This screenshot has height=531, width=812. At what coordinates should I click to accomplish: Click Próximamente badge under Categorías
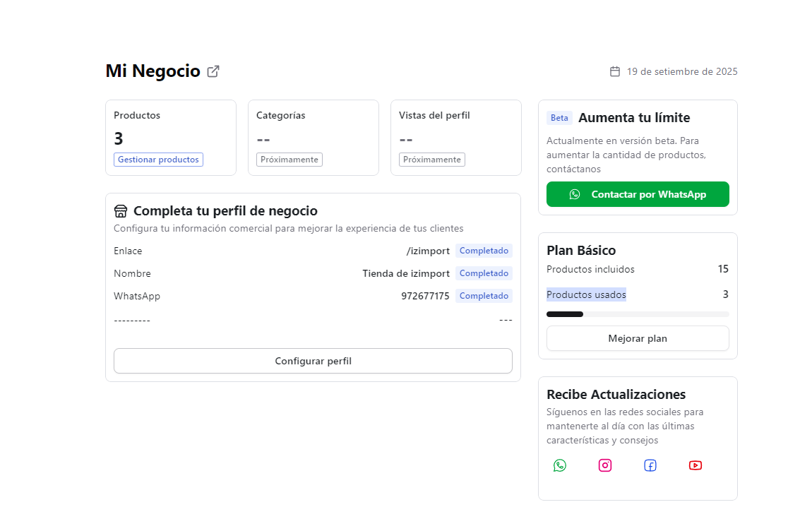(289, 160)
